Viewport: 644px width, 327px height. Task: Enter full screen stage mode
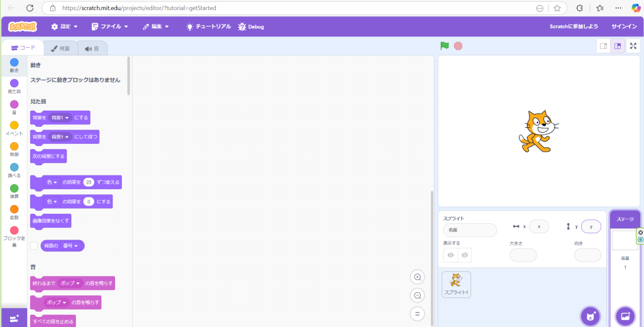[633, 46]
